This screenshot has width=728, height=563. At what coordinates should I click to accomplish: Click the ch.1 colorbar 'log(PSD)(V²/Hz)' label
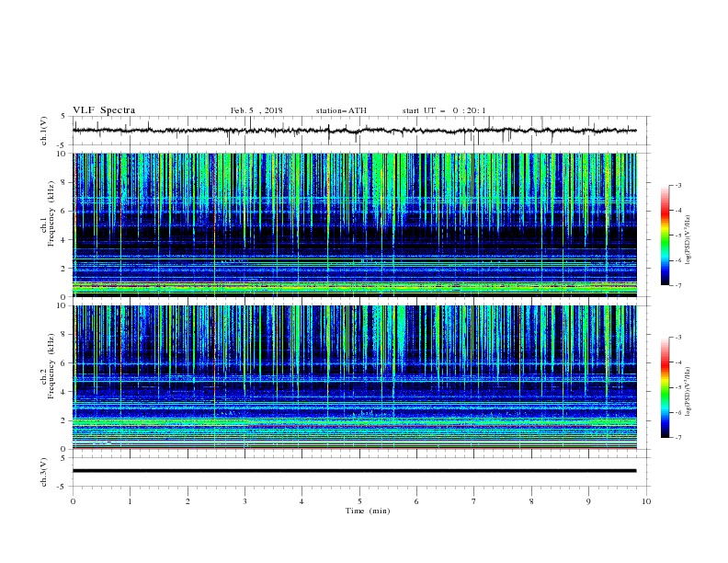point(688,240)
